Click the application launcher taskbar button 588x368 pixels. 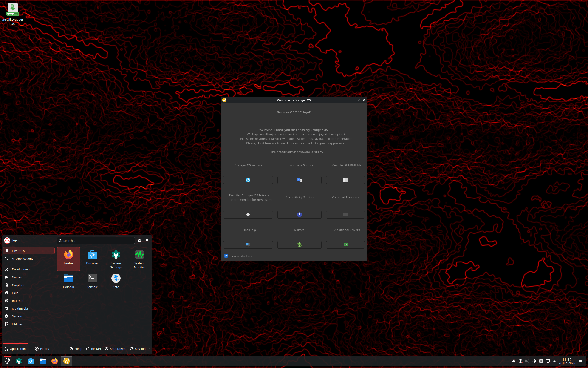point(8,361)
